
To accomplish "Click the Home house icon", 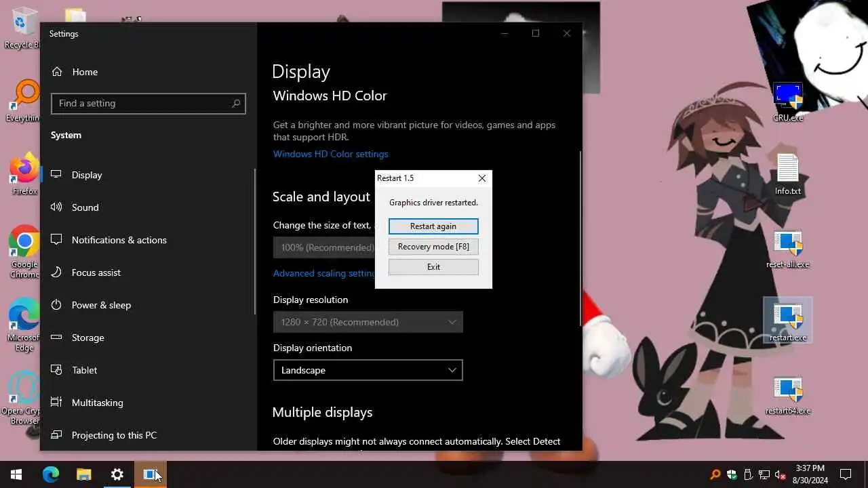I will (57, 72).
